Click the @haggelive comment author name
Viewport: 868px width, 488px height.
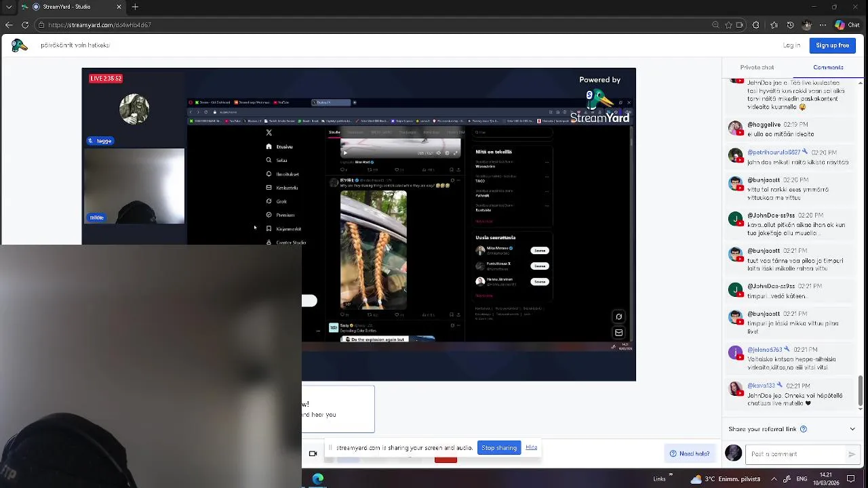pos(764,125)
